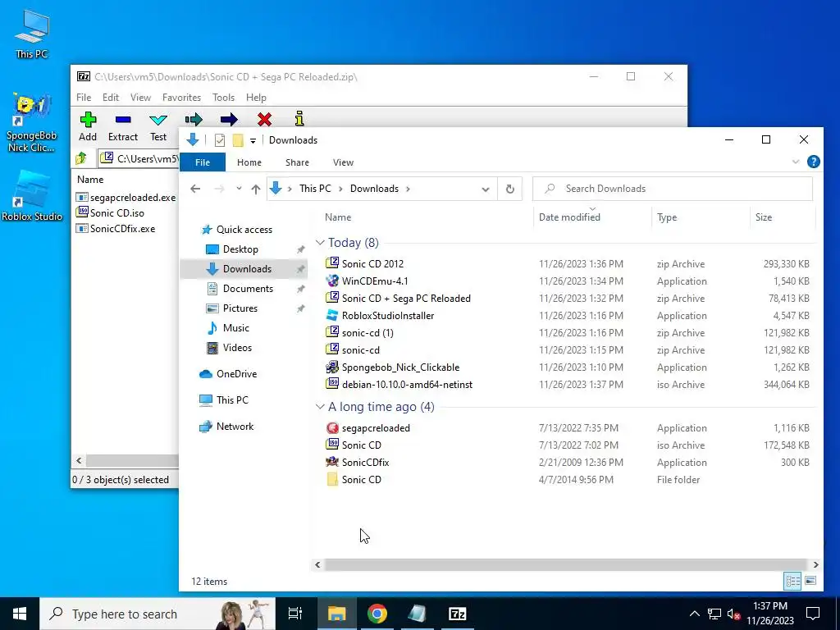Open the 7-Zip View menu
Image resolution: width=840 pixels, height=630 pixels.
point(140,98)
